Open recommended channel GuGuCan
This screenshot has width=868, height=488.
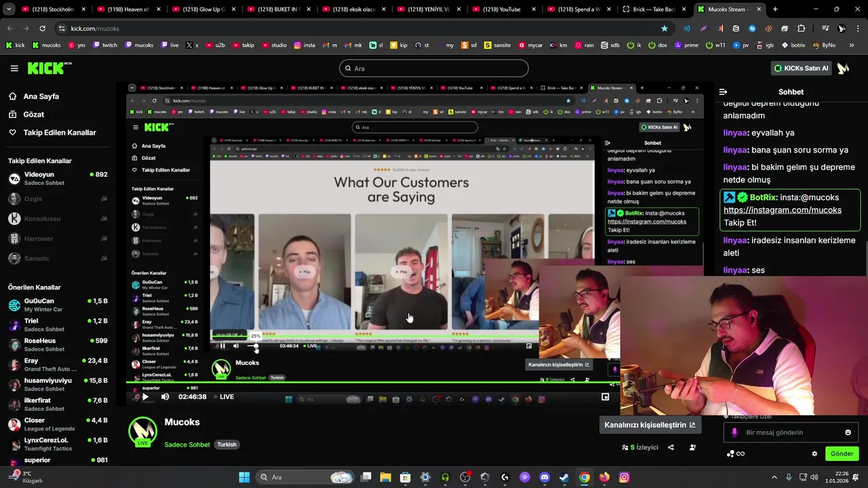point(58,305)
